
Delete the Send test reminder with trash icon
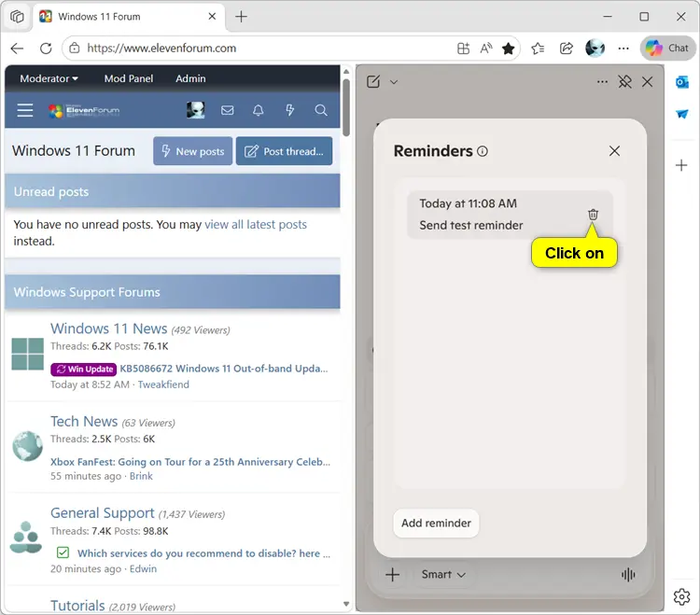pos(593,215)
